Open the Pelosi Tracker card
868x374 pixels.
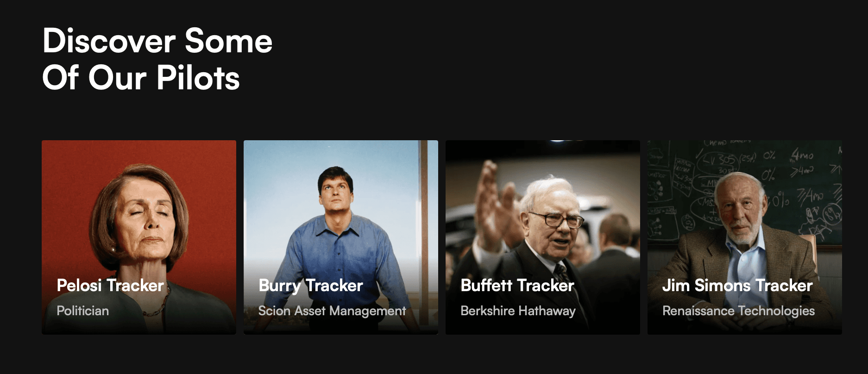(139, 237)
